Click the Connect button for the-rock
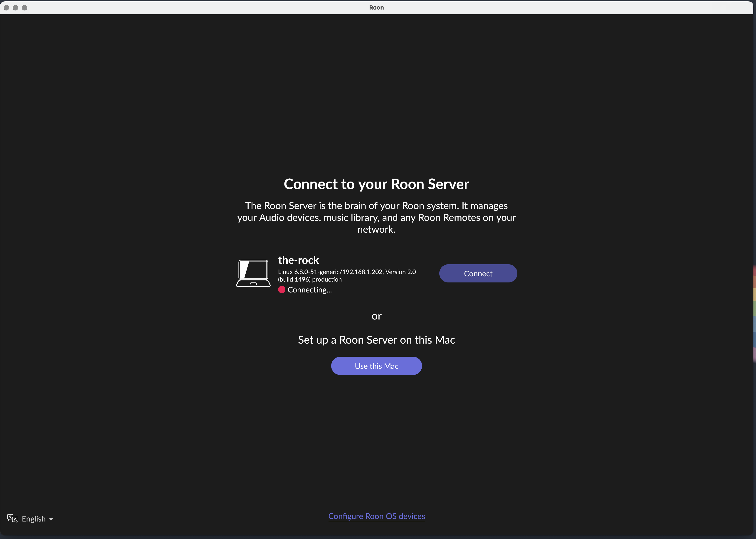This screenshot has width=756, height=539. (478, 274)
